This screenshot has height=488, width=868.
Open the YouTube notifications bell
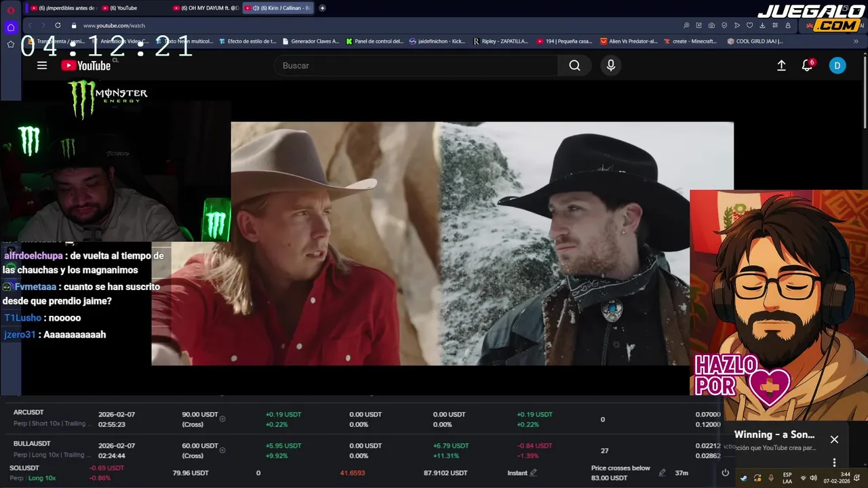coord(807,66)
